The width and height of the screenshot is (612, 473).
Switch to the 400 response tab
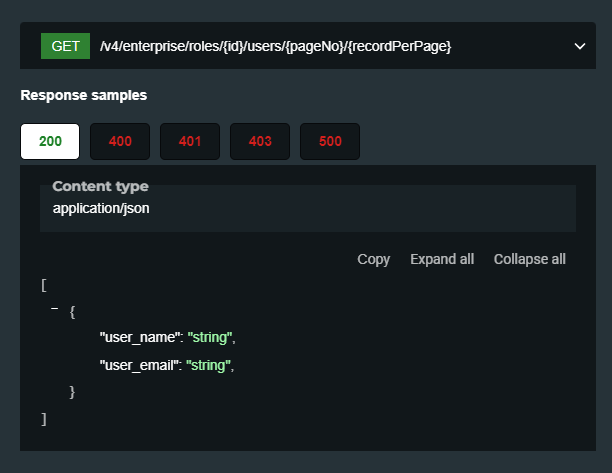click(x=120, y=141)
